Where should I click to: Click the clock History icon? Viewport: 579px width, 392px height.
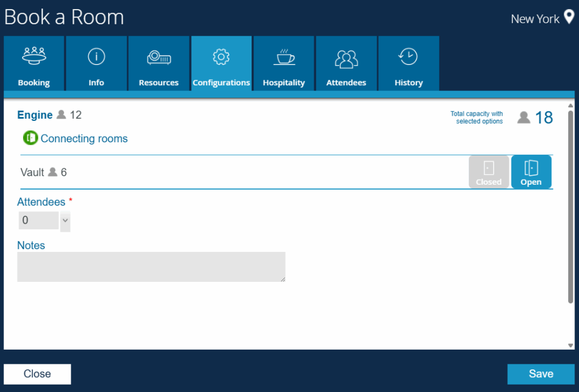tap(408, 56)
